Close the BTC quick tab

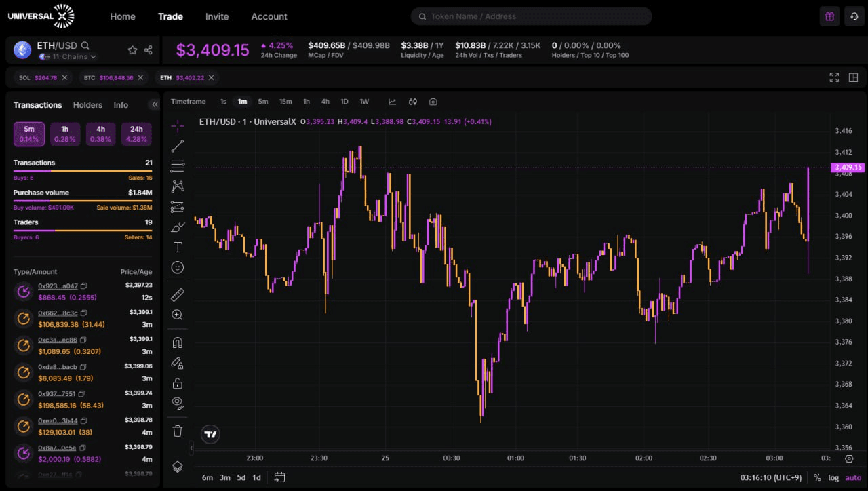point(140,78)
